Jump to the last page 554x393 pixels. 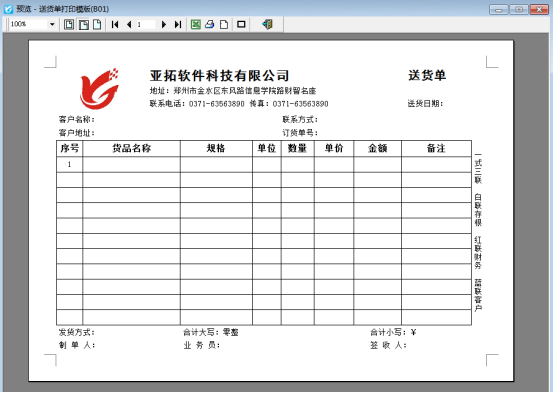pos(178,24)
